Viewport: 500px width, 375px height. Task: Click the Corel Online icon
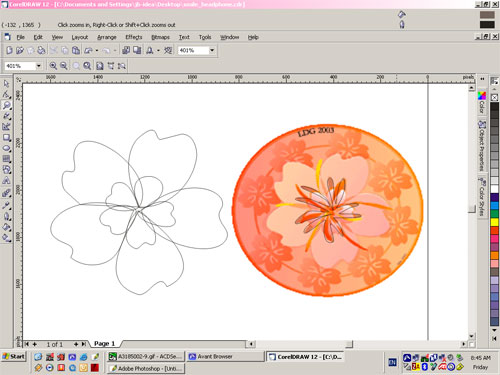[x=168, y=50]
